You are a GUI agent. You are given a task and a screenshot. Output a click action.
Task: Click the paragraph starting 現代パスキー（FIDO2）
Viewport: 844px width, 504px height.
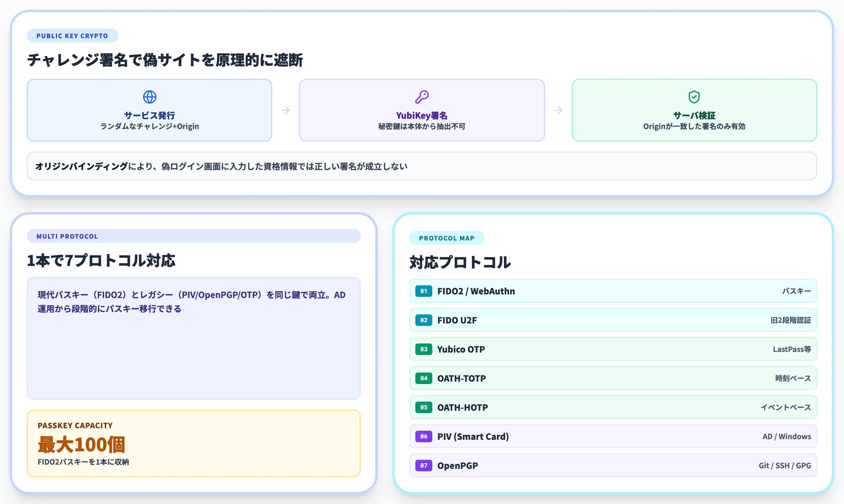coord(192,302)
